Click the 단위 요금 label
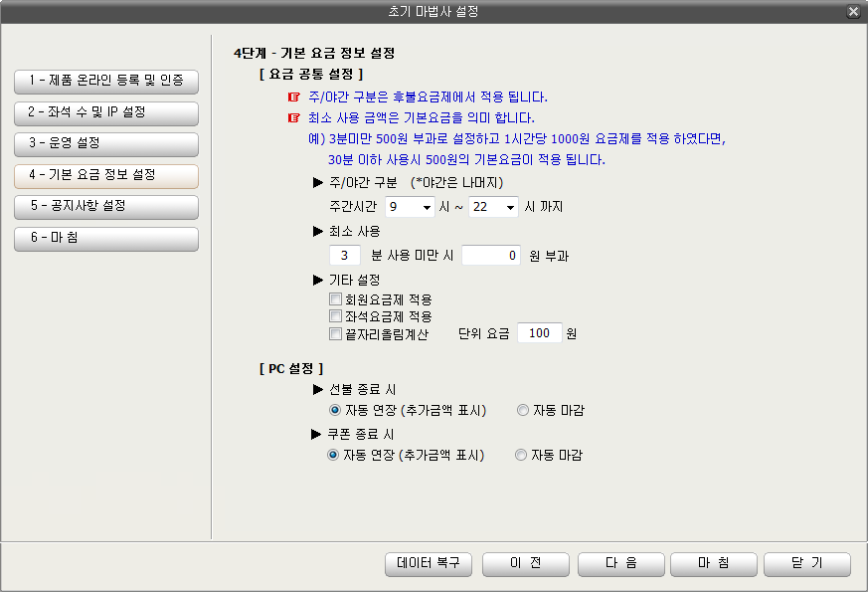The width and height of the screenshot is (868, 592). click(484, 334)
